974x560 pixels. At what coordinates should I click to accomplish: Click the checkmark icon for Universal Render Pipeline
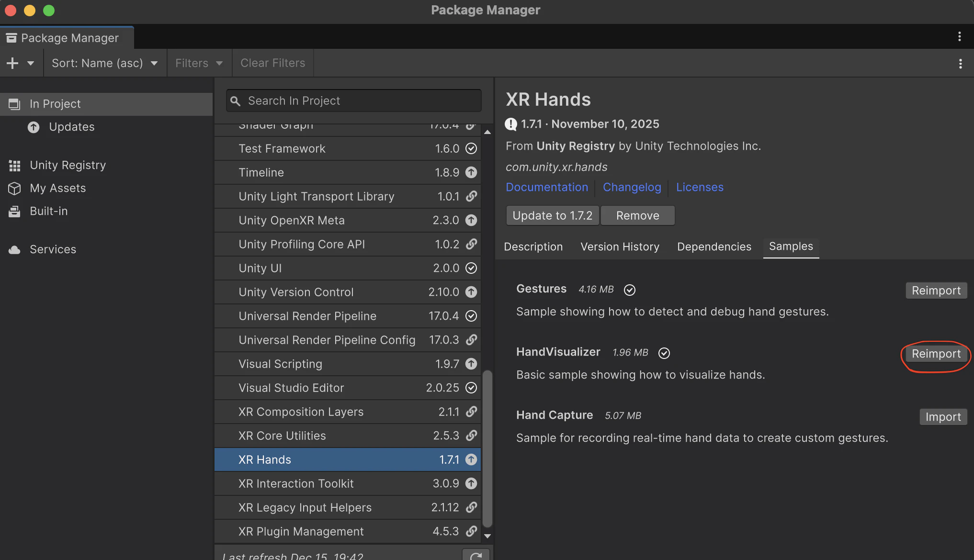pyautogui.click(x=471, y=316)
